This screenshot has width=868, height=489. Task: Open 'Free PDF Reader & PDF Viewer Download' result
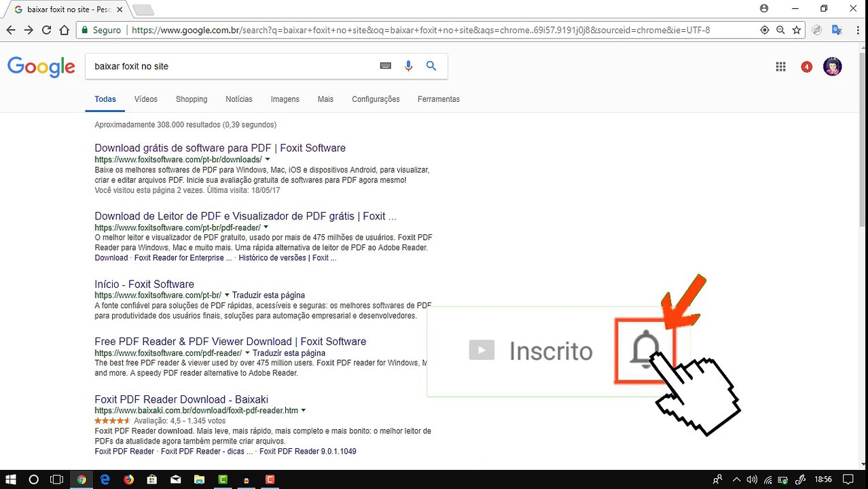(x=230, y=342)
